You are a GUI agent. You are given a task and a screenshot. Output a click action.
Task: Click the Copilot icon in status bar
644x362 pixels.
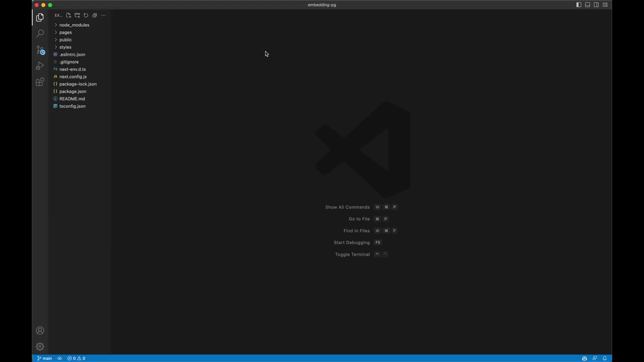point(584,358)
